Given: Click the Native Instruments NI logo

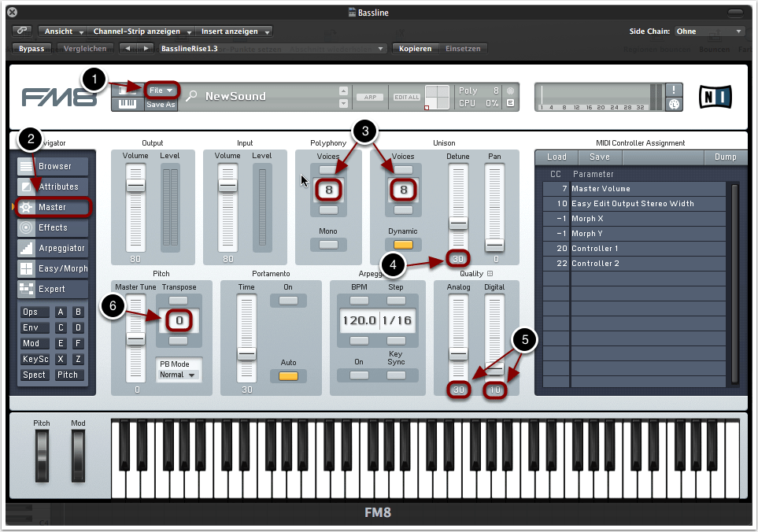Looking at the screenshot, I should tap(715, 97).
